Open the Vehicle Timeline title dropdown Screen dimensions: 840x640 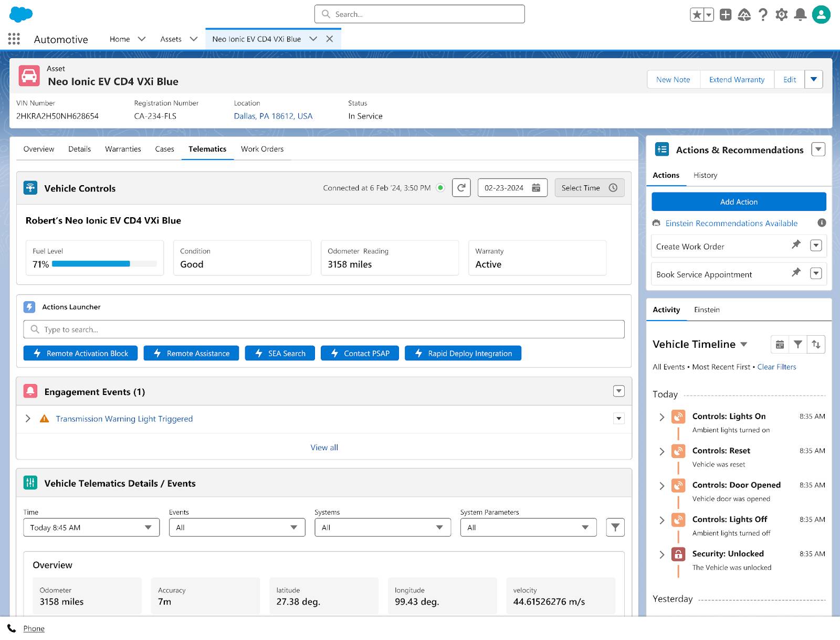(744, 345)
